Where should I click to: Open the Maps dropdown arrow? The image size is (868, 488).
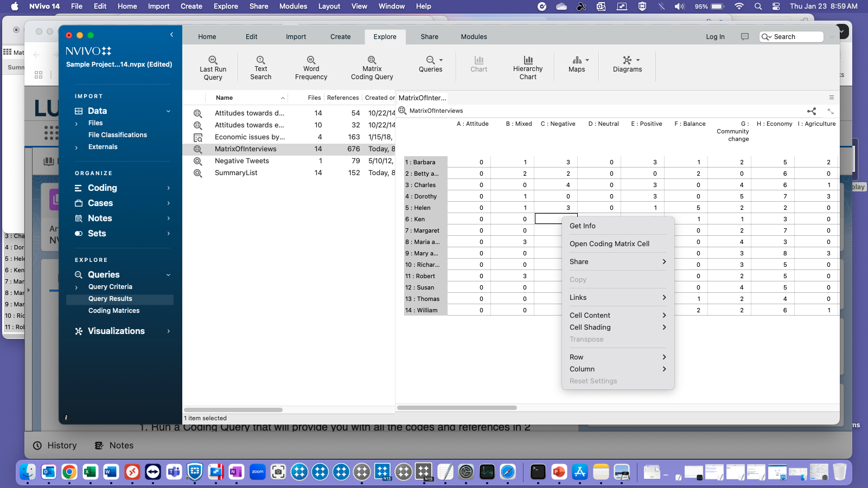tap(588, 61)
